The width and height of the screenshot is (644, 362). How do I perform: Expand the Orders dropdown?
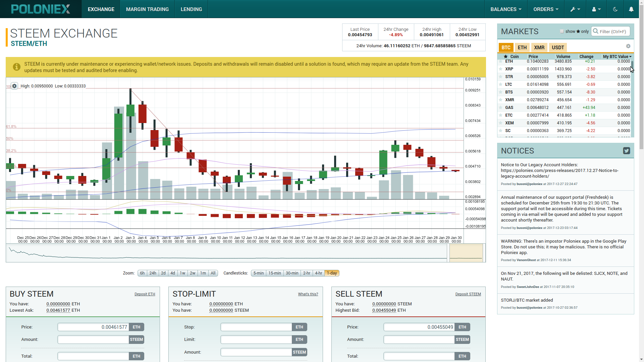click(x=546, y=9)
